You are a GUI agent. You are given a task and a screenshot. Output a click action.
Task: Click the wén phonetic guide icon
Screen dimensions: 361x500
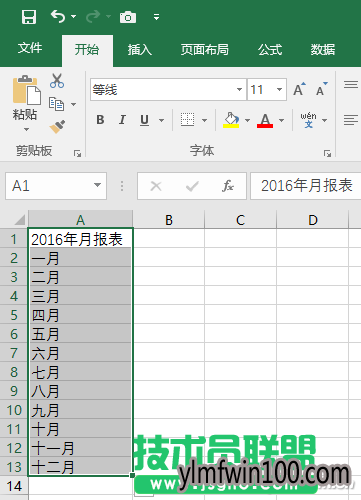pyautogui.click(x=308, y=120)
